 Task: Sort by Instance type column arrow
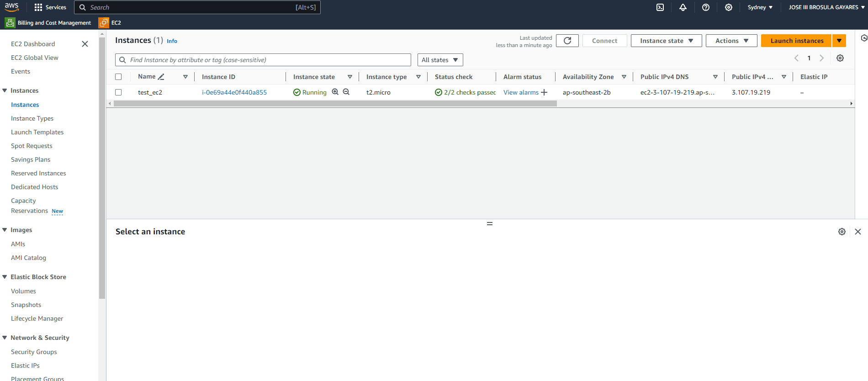(x=418, y=77)
